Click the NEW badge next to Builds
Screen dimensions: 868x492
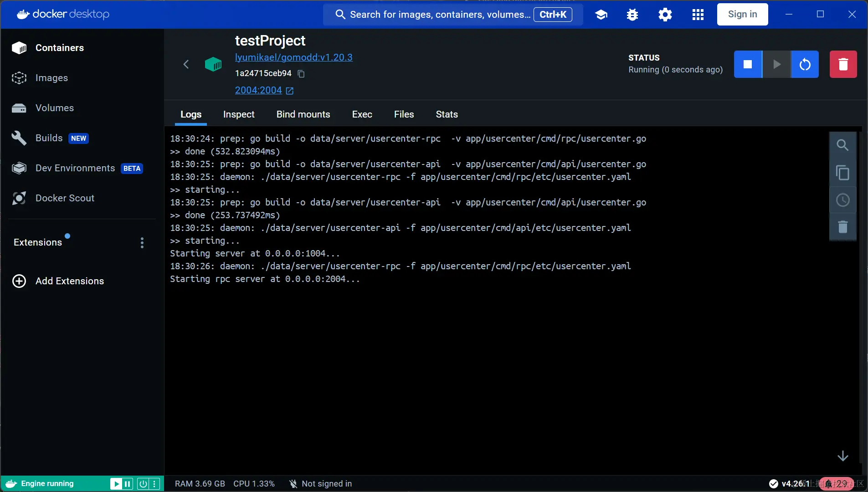[x=78, y=138]
